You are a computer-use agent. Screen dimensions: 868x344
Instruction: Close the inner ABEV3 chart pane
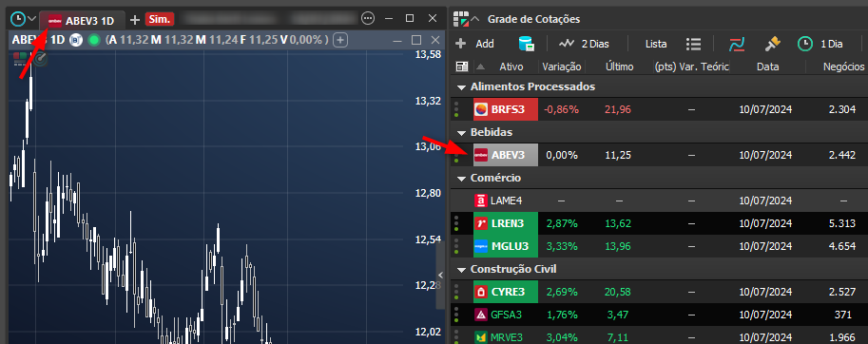435,40
